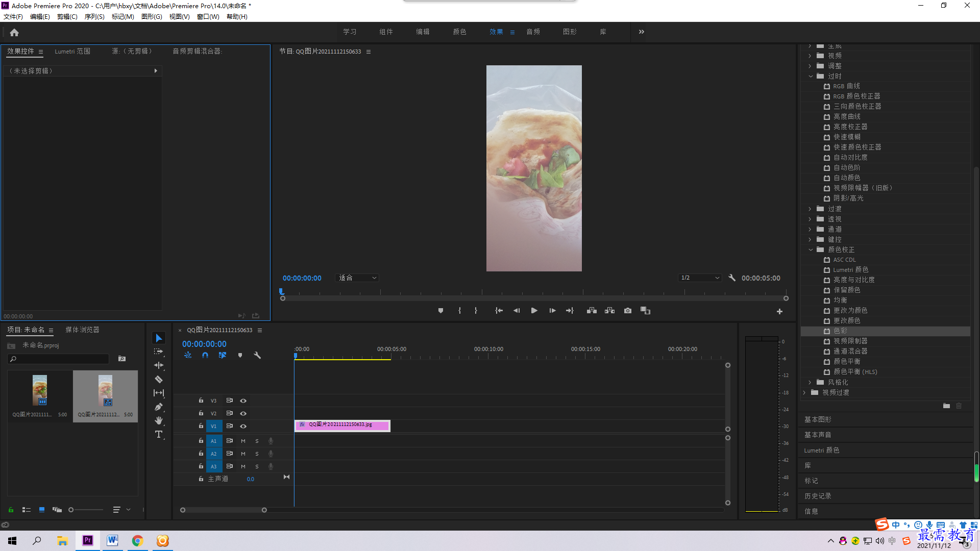The image size is (980, 551).
Task: Click the Extract button
Action: coord(609,311)
